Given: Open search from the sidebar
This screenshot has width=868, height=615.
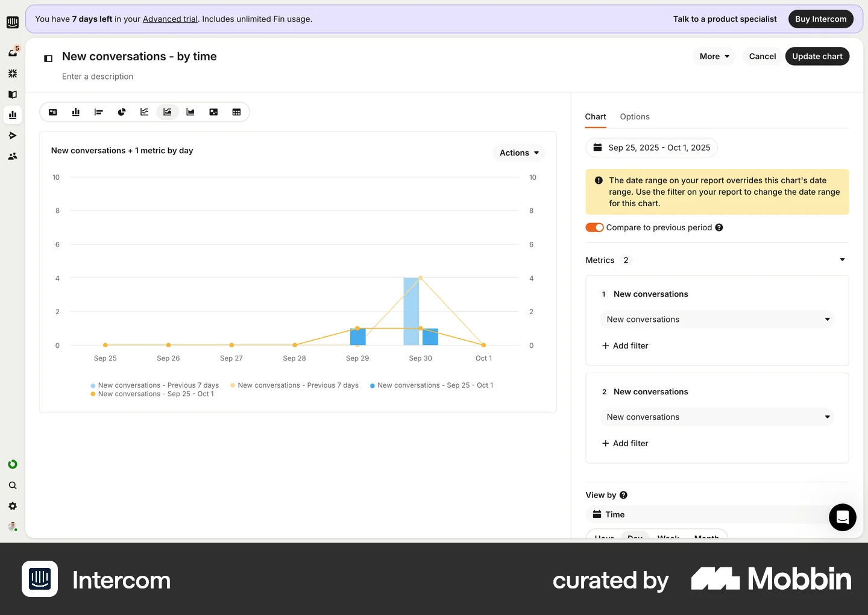Looking at the screenshot, I should [x=13, y=485].
